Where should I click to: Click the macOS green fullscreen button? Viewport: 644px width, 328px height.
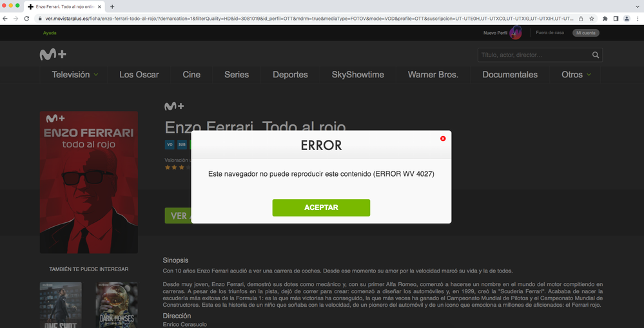point(17,5)
